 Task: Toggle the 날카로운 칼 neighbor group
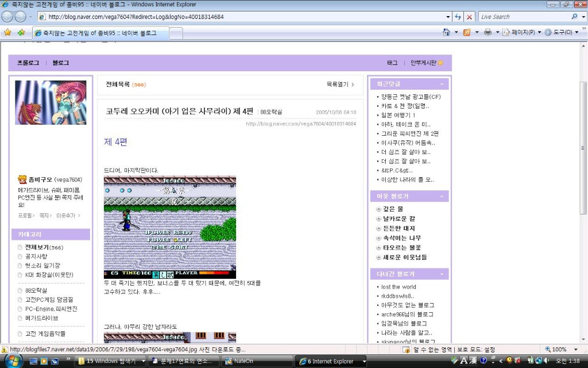click(378, 219)
